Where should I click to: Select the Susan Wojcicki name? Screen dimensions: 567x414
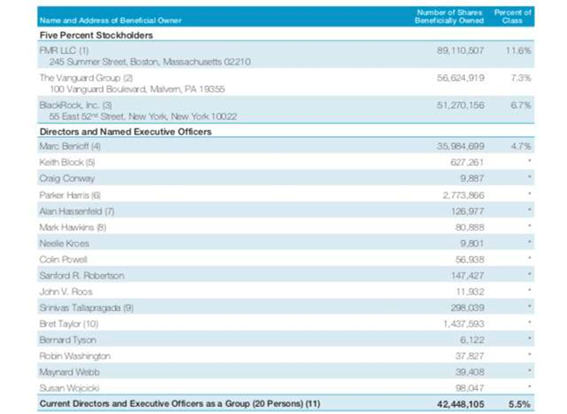(x=69, y=388)
